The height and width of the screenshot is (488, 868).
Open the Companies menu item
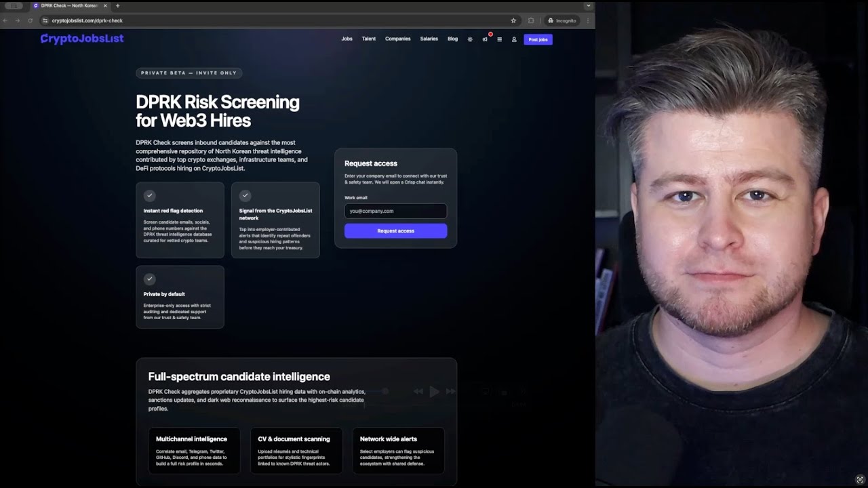pyautogui.click(x=398, y=39)
